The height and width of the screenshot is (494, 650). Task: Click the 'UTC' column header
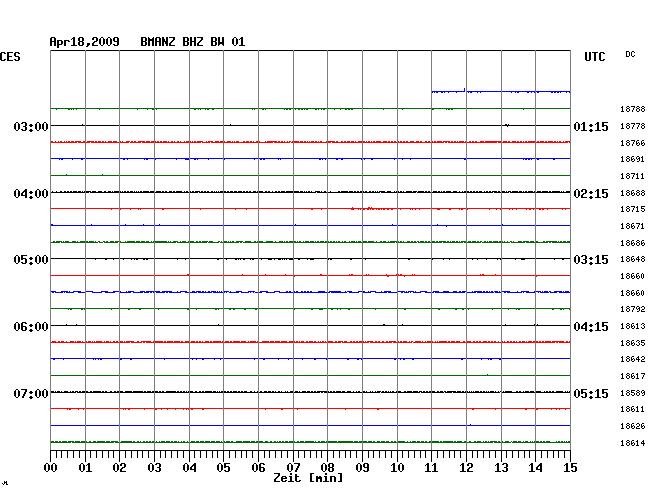[x=595, y=57]
